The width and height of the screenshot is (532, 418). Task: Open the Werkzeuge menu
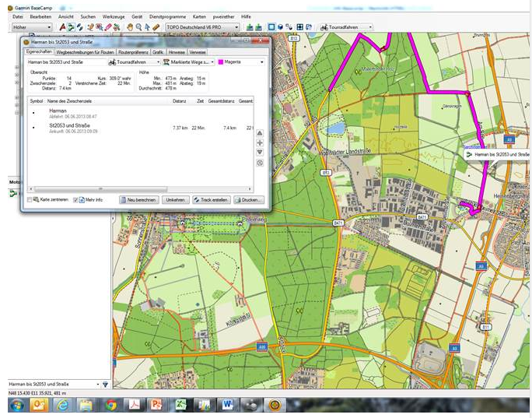(x=113, y=16)
